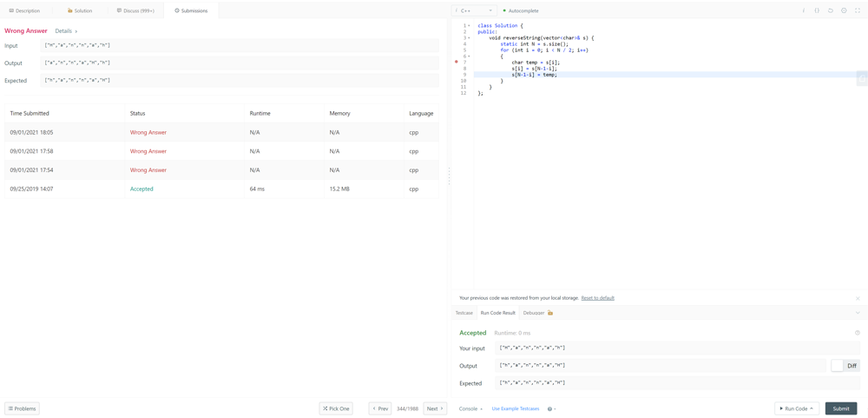Click the Run Code button
Viewport: 868px width, 418px height.
click(x=797, y=408)
